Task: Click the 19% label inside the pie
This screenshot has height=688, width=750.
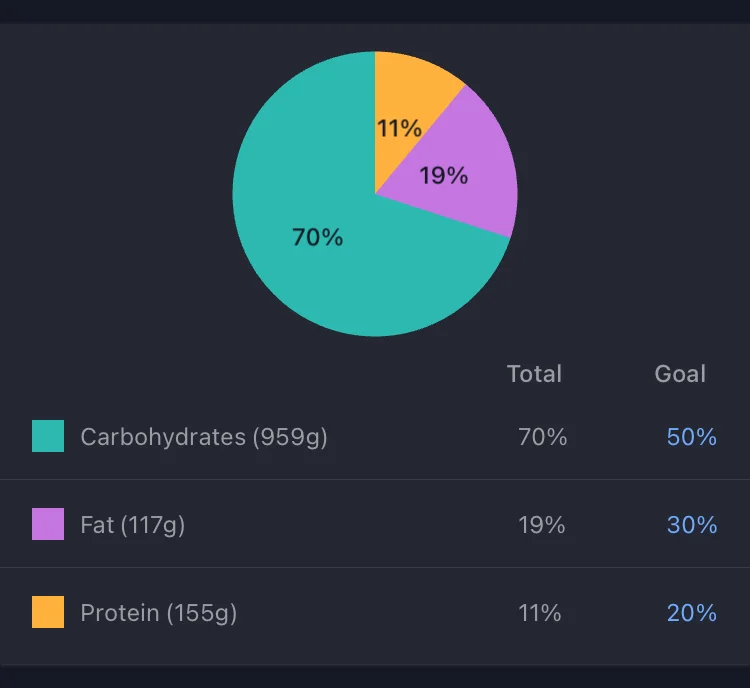Action: [444, 175]
